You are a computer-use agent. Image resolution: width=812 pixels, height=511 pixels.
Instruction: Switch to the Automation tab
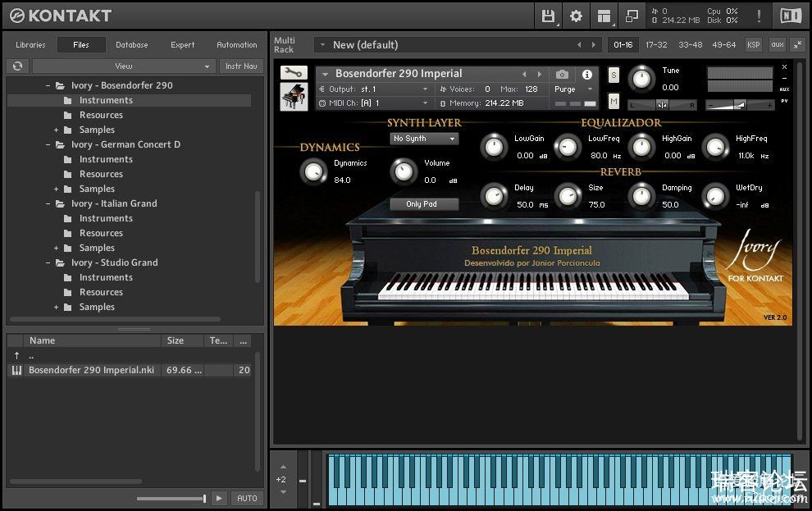click(x=236, y=45)
